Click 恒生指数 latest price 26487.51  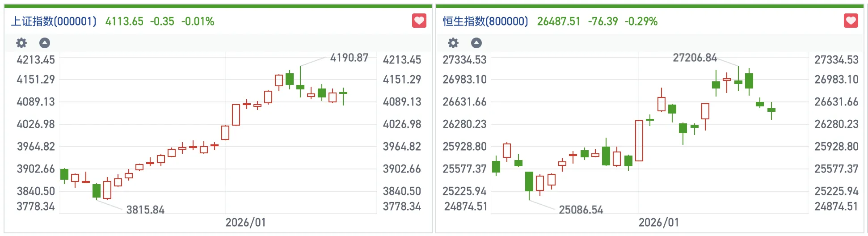click(558, 21)
